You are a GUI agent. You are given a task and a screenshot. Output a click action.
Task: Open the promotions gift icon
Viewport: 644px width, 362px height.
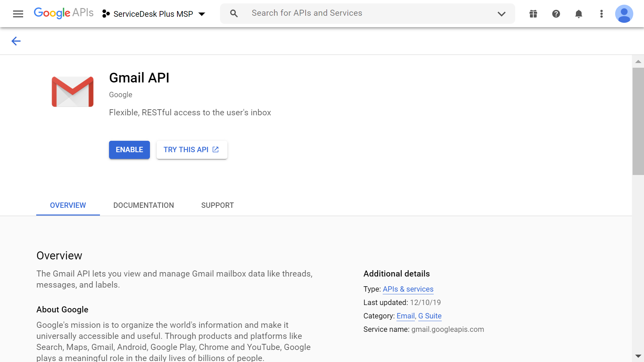point(533,14)
